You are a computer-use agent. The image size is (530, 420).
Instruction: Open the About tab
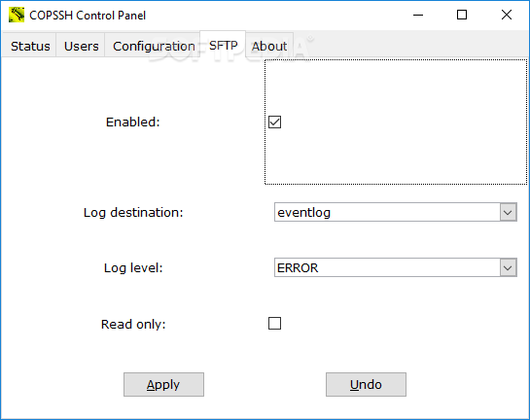tap(269, 46)
